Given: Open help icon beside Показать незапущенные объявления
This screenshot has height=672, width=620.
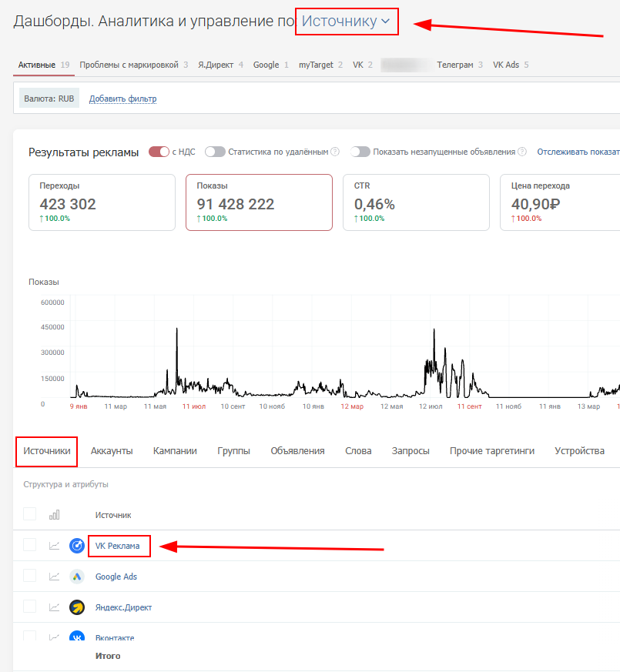Looking at the screenshot, I should pos(522,152).
